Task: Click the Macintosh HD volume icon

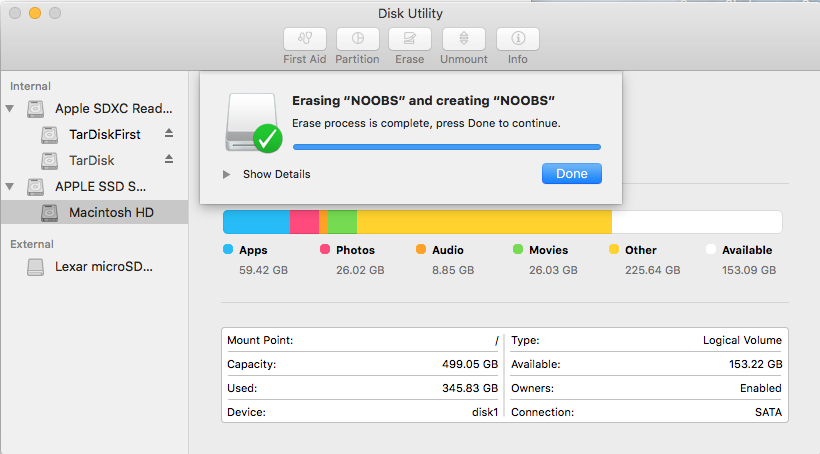Action: click(x=49, y=213)
